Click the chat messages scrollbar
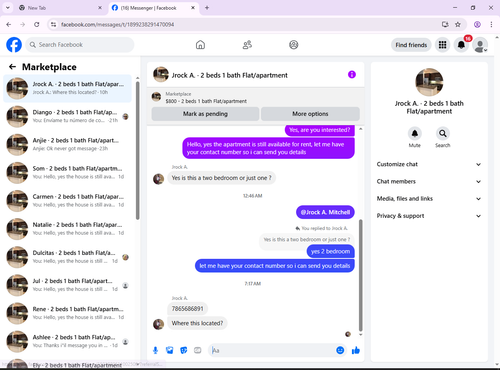500x370 pixels. (x=360, y=275)
